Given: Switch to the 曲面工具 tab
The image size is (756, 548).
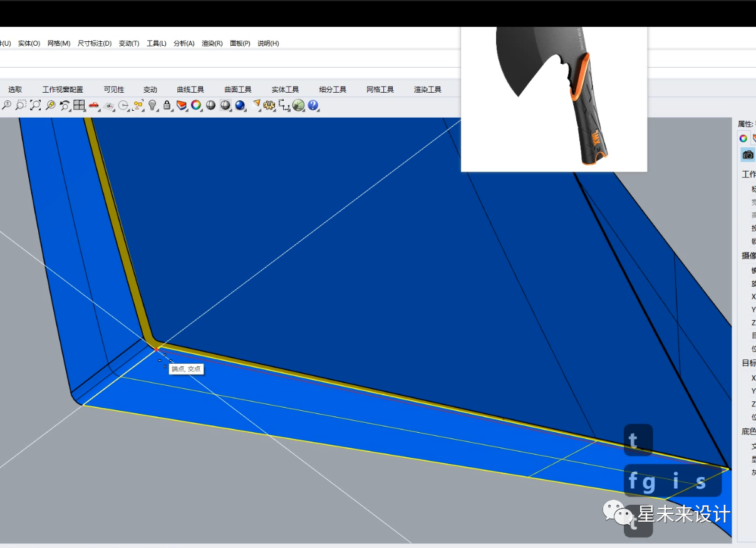Looking at the screenshot, I should (x=238, y=90).
